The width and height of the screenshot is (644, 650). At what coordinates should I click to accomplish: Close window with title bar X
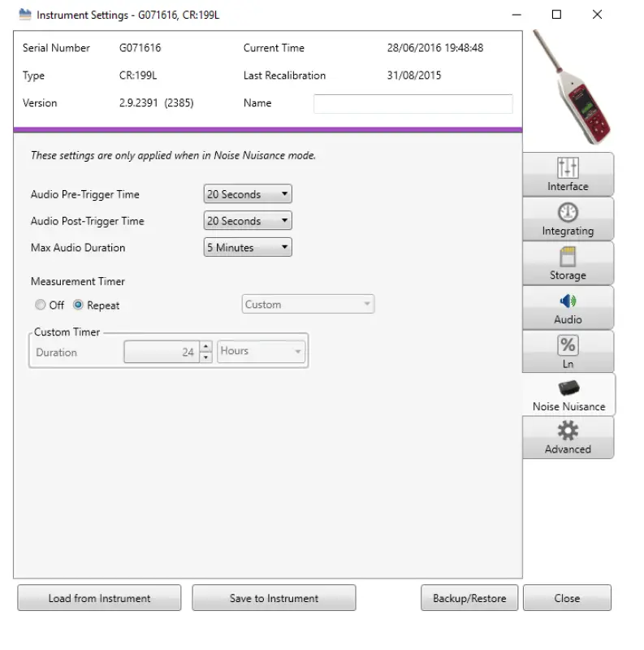coord(597,15)
